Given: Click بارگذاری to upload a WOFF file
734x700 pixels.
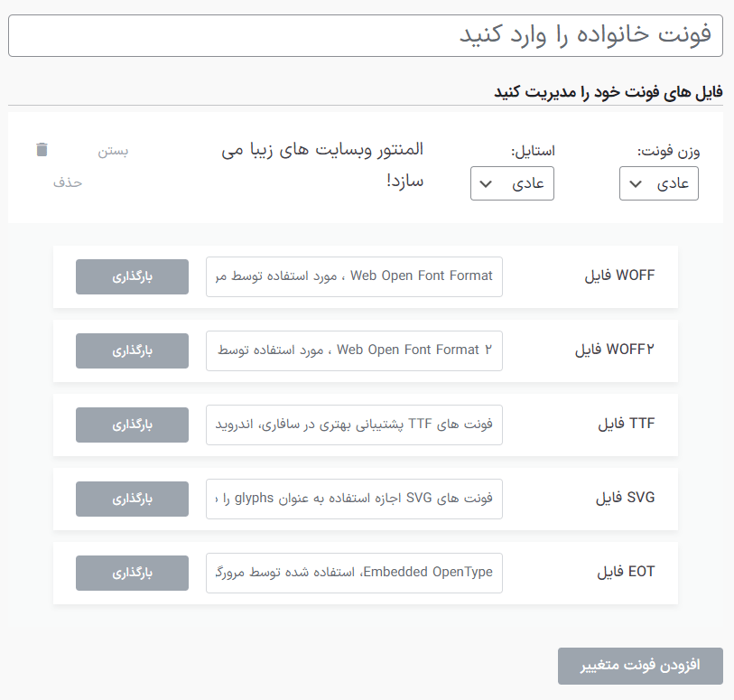Looking at the screenshot, I should click(x=132, y=276).
